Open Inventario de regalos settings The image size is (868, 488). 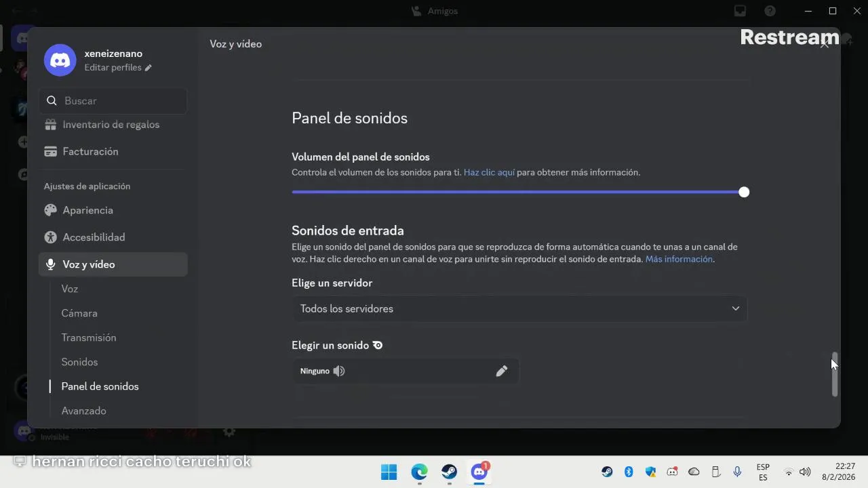click(x=113, y=125)
